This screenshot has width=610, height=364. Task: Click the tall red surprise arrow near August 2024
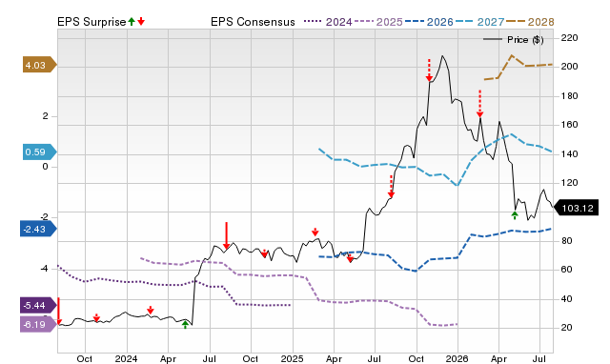point(227,235)
